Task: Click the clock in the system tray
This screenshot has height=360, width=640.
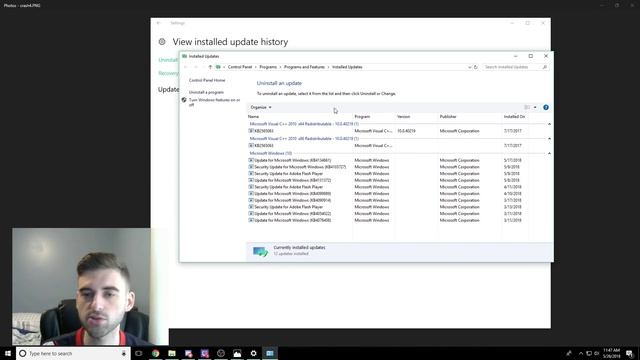Action: coord(611,353)
